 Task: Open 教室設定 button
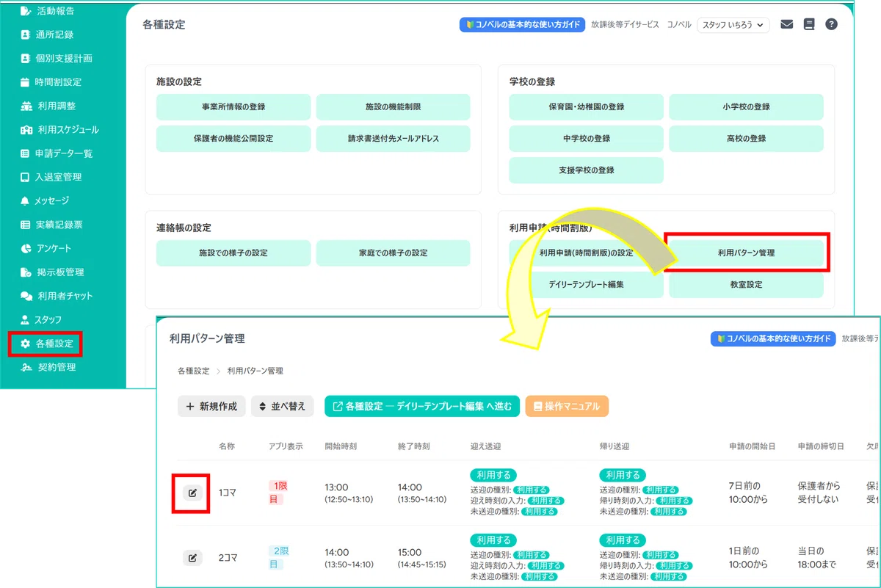[746, 285]
